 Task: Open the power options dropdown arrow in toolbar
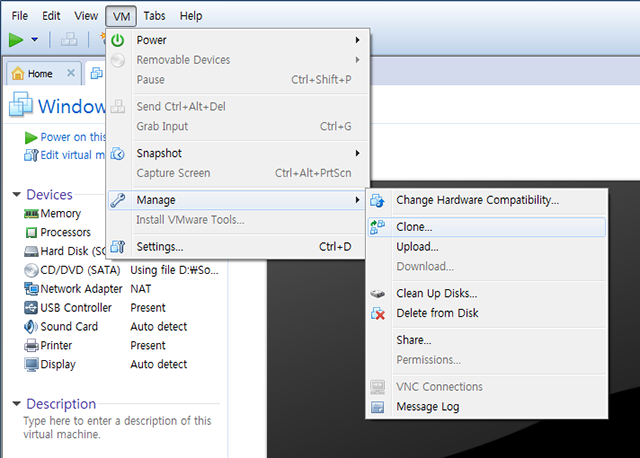(35, 40)
